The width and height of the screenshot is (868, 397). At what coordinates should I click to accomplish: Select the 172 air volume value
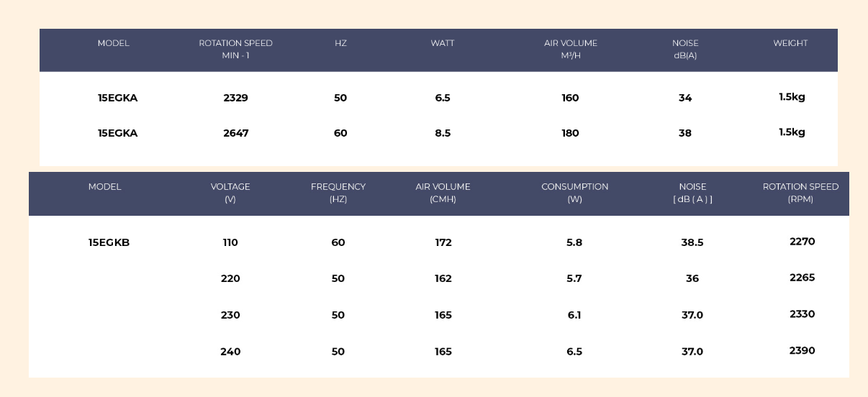[x=443, y=242]
